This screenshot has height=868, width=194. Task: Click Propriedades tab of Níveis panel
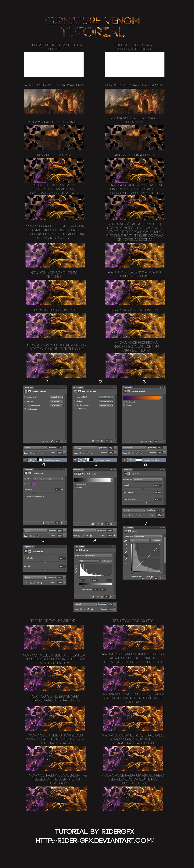(x=79, y=546)
